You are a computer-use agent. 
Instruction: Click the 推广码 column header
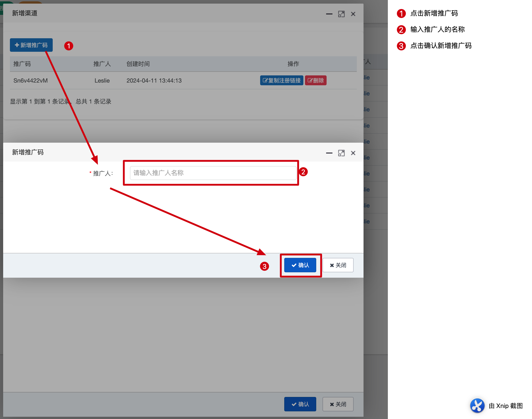click(22, 64)
